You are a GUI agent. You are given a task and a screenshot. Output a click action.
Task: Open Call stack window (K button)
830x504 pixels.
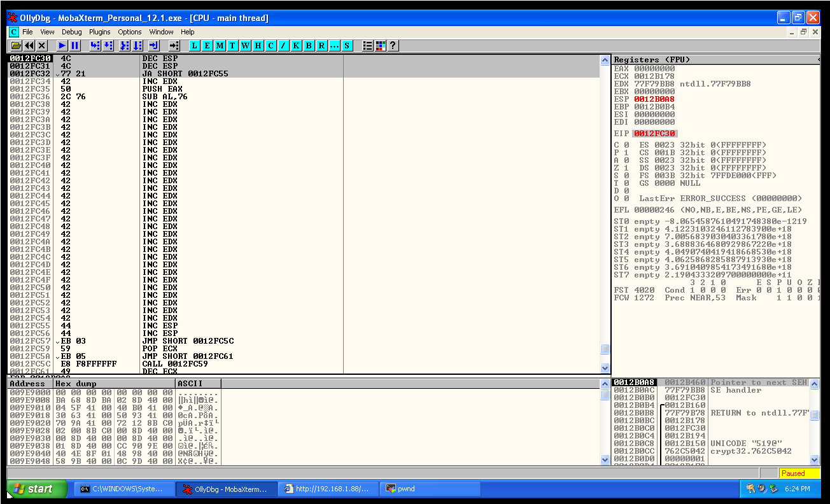[x=296, y=46]
